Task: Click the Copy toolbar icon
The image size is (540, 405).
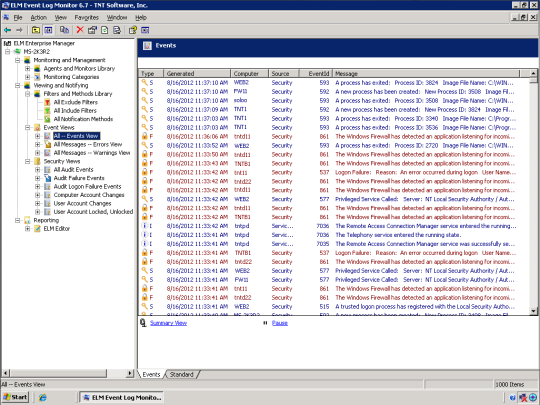Action: click(x=64, y=30)
